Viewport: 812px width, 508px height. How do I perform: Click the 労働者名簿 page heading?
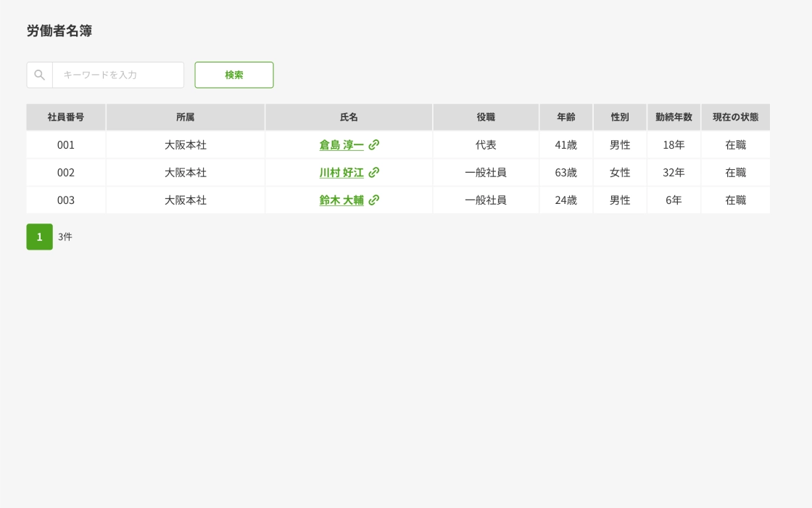pyautogui.click(x=59, y=31)
